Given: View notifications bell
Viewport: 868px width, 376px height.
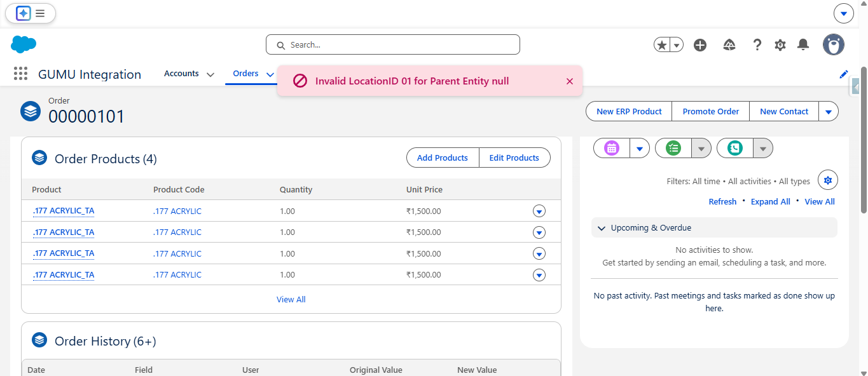Looking at the screenshot, I should 803,44.
